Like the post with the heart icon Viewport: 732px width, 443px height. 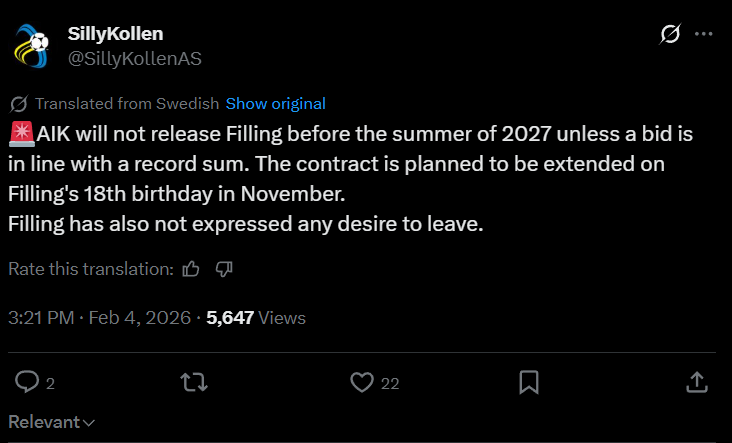[362, 382]
